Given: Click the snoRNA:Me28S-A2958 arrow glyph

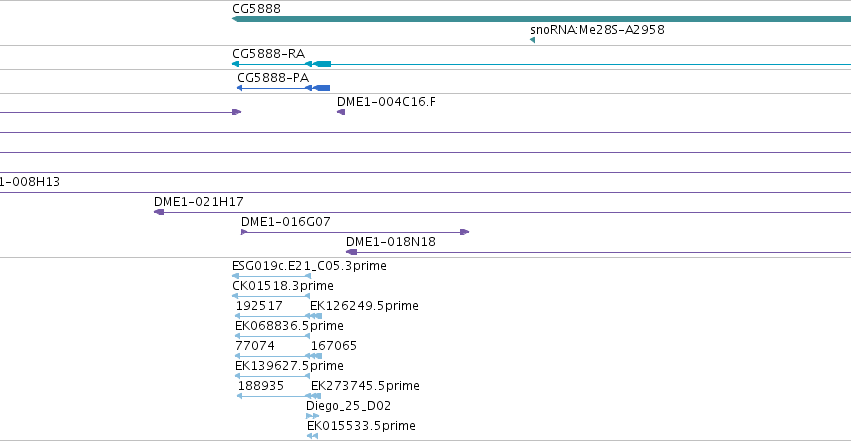Looking at the screenshot, I should pos(532,40).
